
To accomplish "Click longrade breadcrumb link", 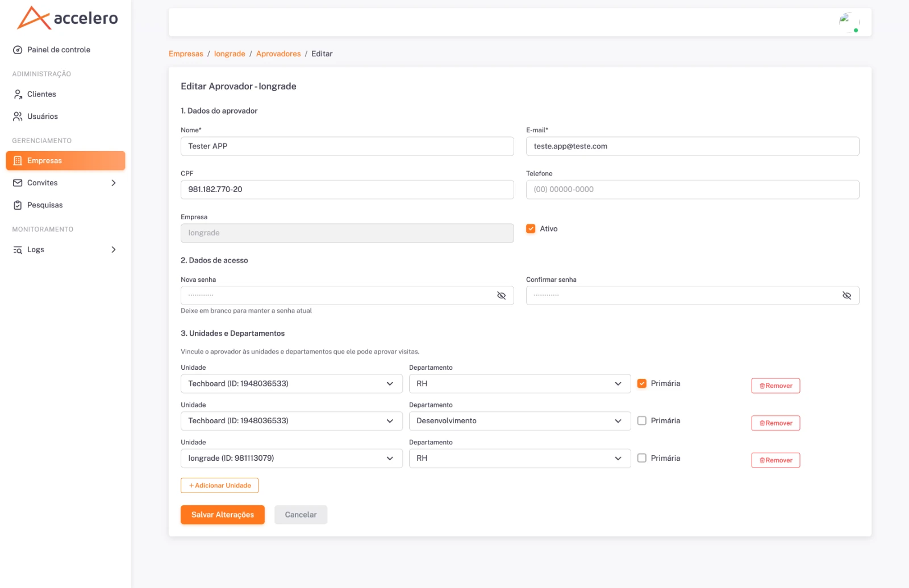I will tap(230, 54).
